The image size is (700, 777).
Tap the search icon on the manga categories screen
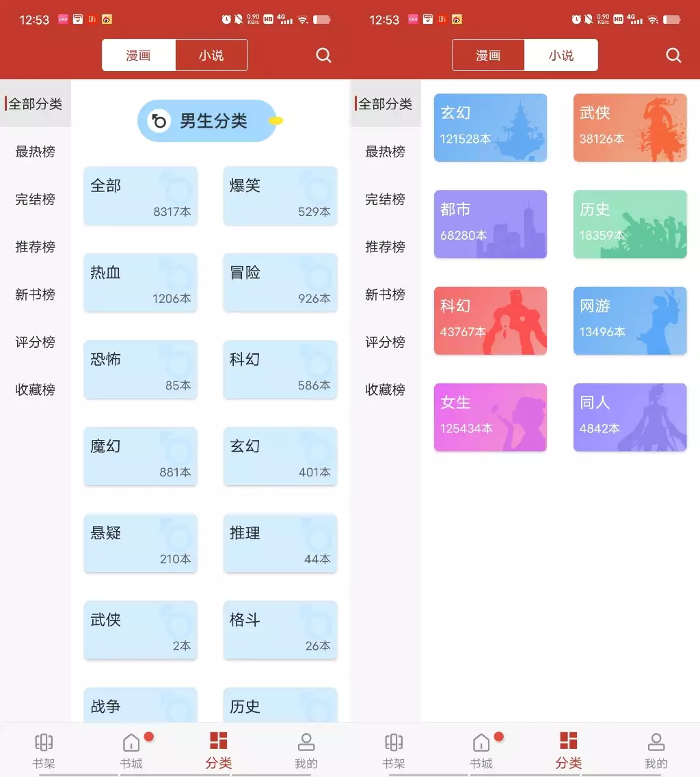click(x=323, y=55)
